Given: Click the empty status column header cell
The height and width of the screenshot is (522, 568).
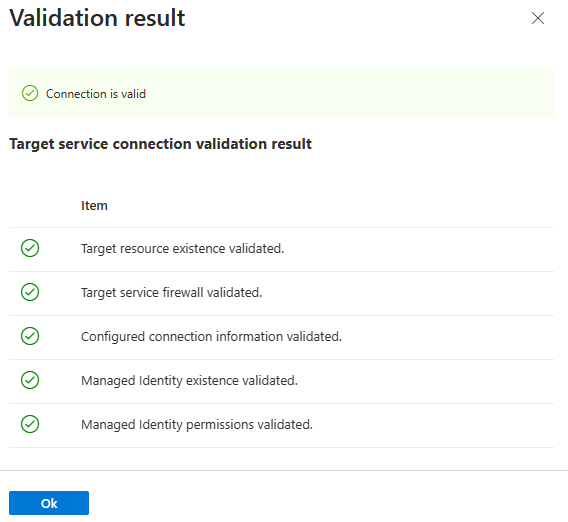Looking at the screenshot, I should point(39,206).
